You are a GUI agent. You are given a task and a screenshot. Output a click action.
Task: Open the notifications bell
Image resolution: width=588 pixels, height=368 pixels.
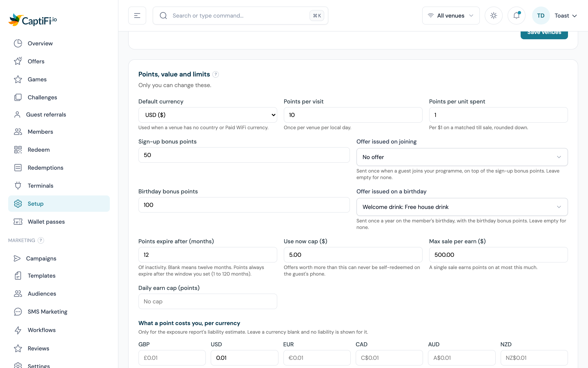(x=516, y=16)
